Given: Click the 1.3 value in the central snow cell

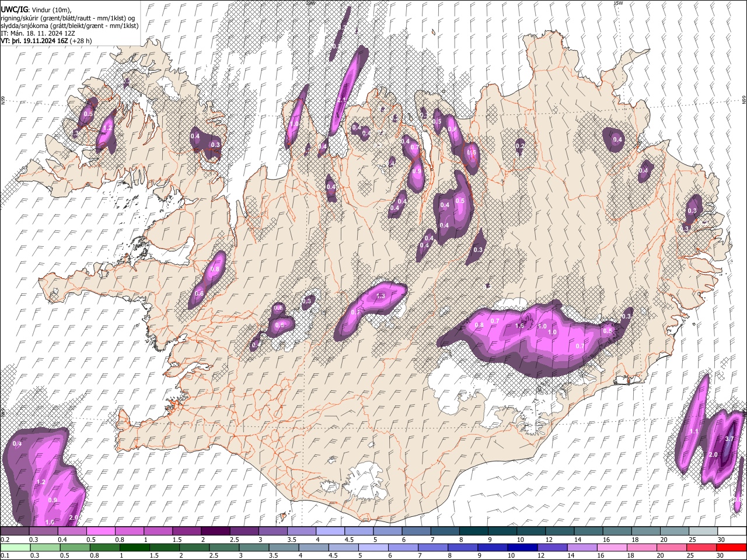Looking at the screenshot, I should pos(381,296).
